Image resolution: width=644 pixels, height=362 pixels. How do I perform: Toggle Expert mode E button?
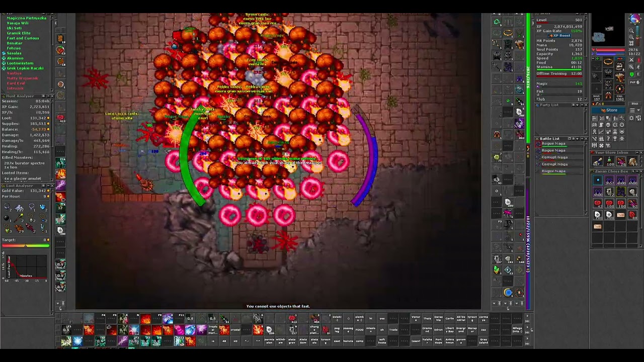(x=638, y=74)
